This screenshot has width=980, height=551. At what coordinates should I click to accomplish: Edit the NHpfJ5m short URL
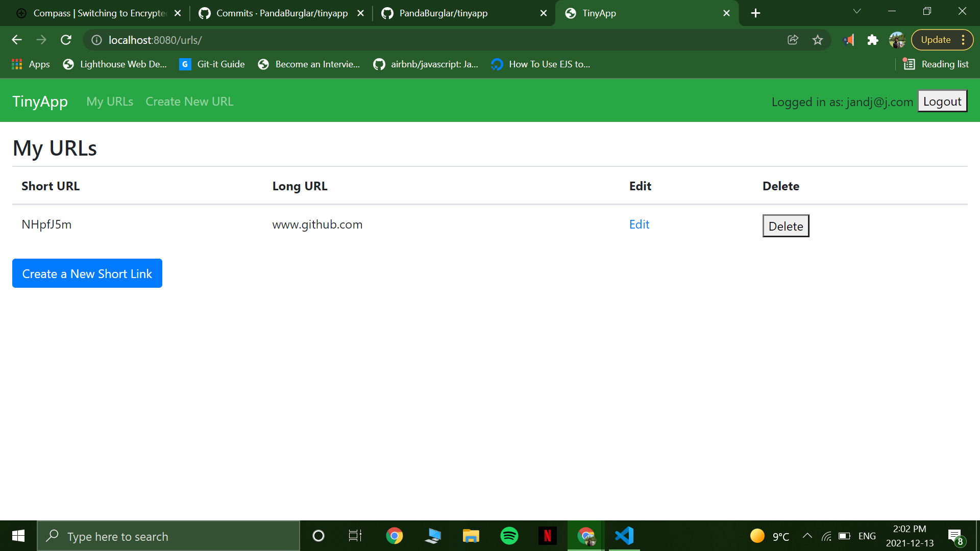pyautogui.click(x=639, y=224)
